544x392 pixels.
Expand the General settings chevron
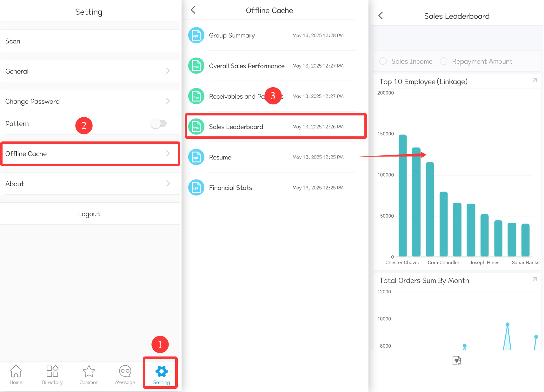click(168, 71)
